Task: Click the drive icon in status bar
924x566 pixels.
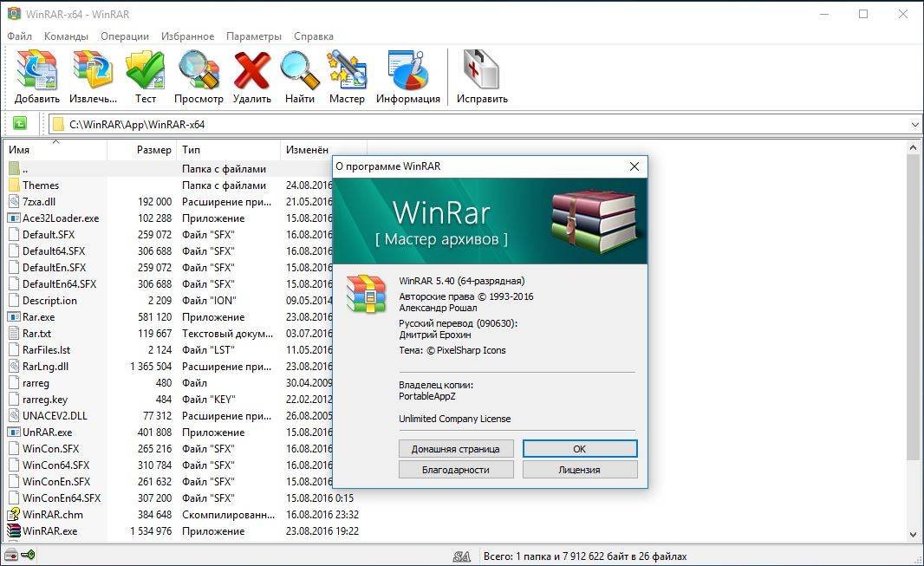Action: tap(10, 555)
